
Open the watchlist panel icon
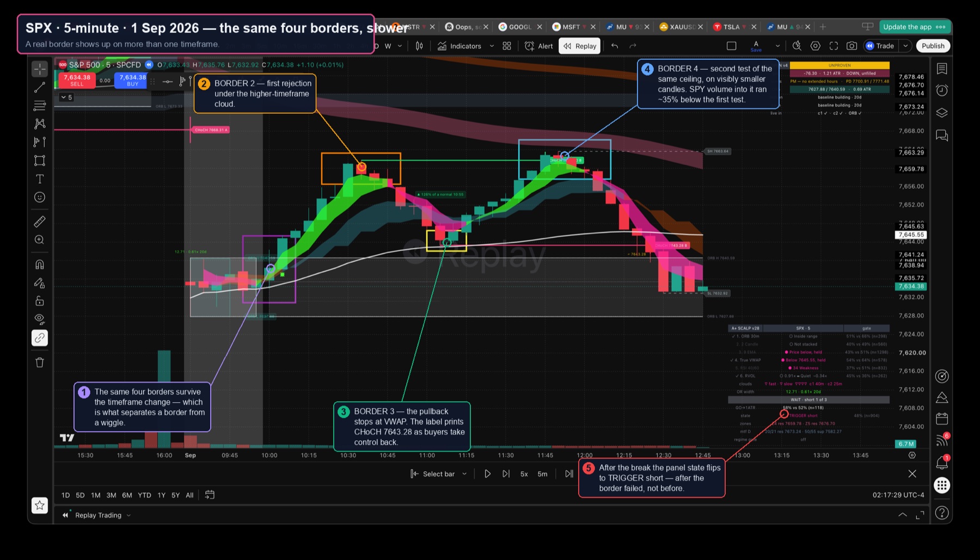942,69
